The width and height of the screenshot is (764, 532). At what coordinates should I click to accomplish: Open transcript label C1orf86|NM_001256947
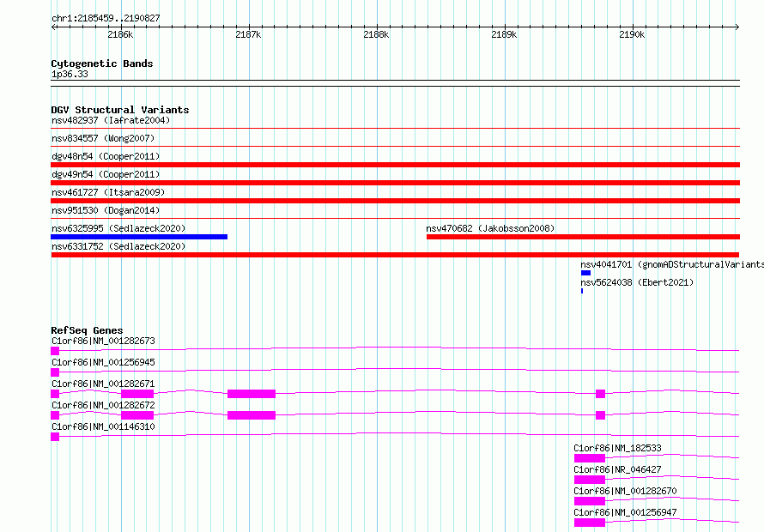click(x=625, y=512)
